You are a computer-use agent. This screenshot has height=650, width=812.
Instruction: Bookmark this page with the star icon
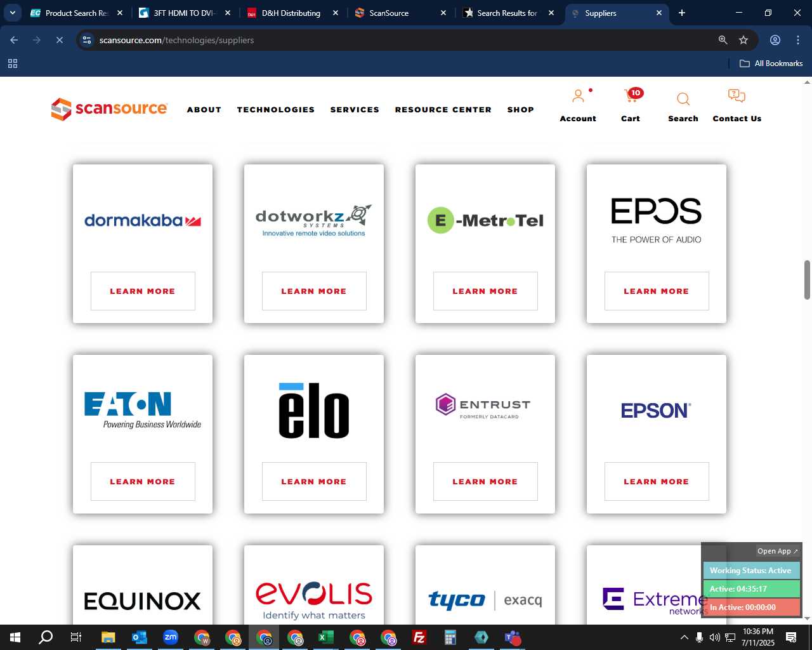pos(743,40)
